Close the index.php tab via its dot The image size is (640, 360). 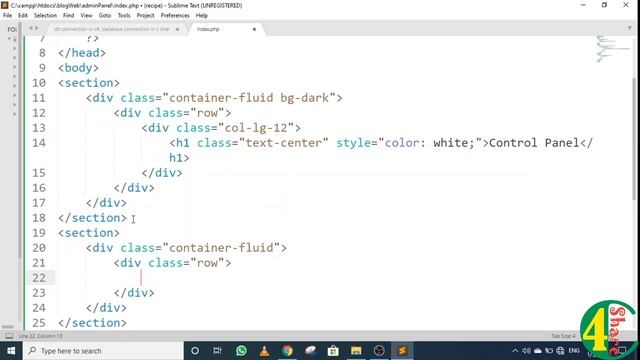click(x=254, y=29)
